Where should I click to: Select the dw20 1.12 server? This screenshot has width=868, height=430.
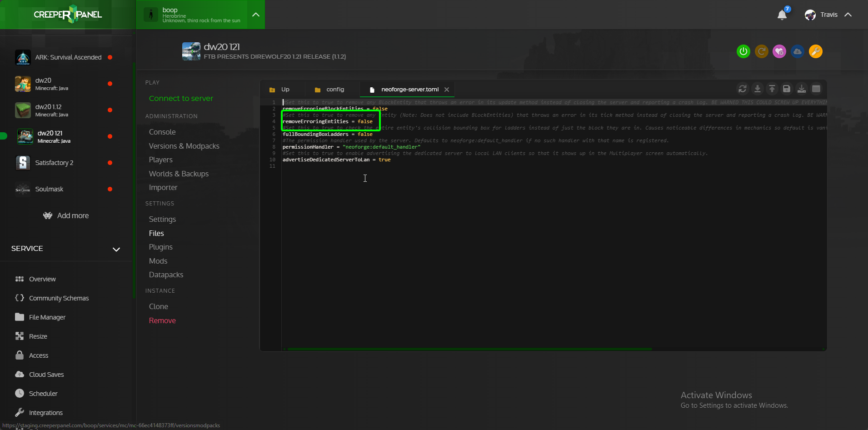point(64,110)
